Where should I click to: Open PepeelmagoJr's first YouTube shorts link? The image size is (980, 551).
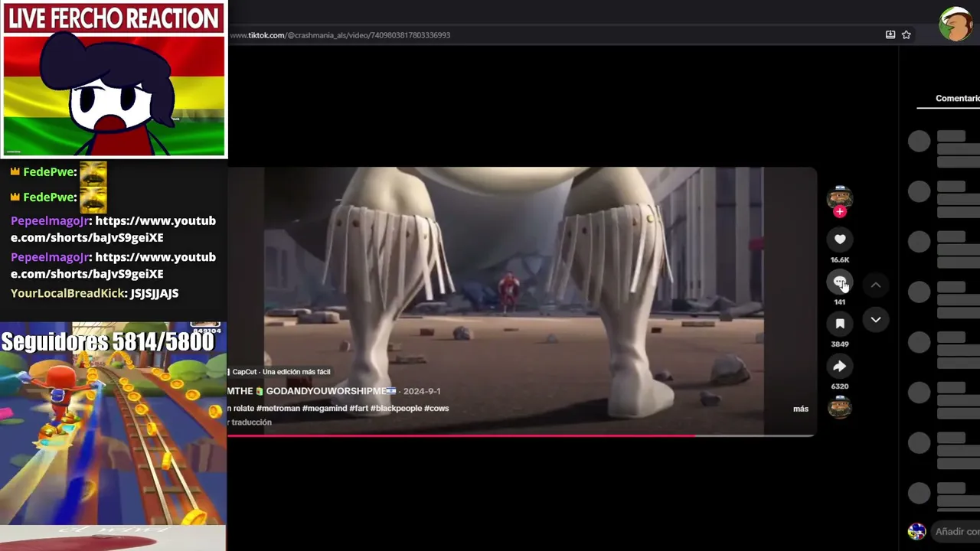[113, 229]
